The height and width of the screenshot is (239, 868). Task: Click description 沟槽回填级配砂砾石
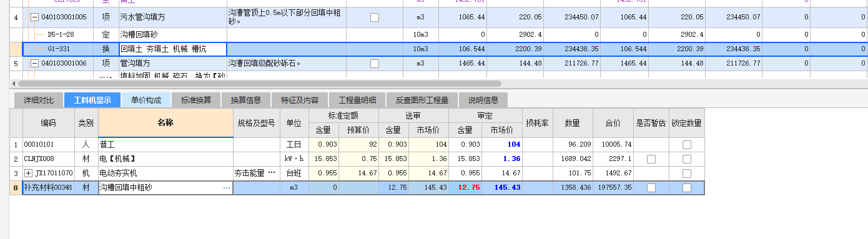point(265,64)
